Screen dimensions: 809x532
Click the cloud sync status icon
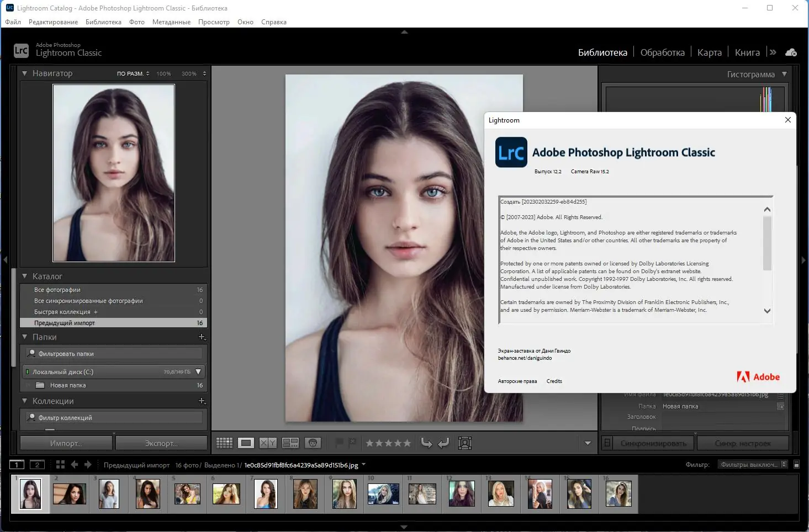coord(791,52)
